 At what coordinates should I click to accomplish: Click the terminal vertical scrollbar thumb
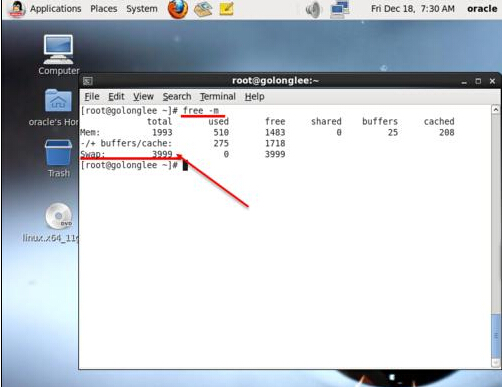tap(496, 336)
